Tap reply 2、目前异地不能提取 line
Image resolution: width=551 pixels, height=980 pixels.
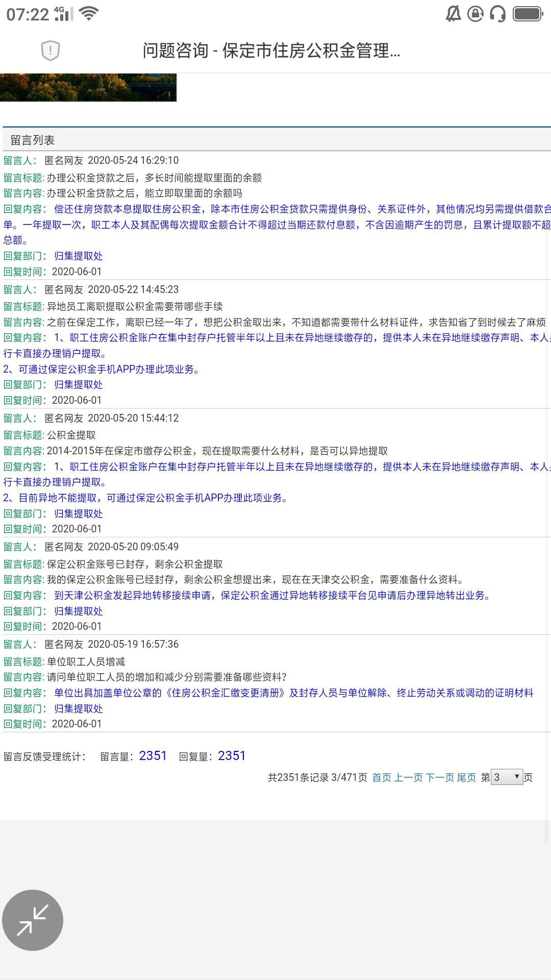pyautogui.click(x=145, y=498)
